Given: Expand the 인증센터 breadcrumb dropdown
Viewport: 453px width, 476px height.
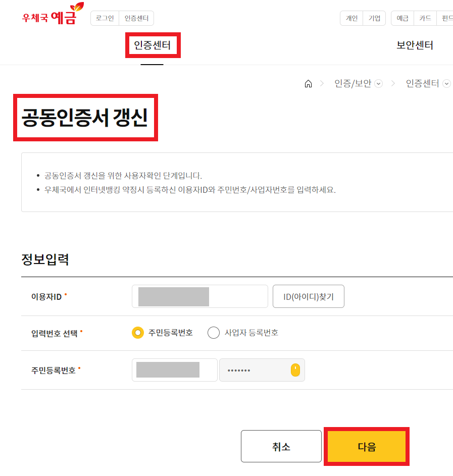Looking at the screenshot, I should (x=446, y=83).
